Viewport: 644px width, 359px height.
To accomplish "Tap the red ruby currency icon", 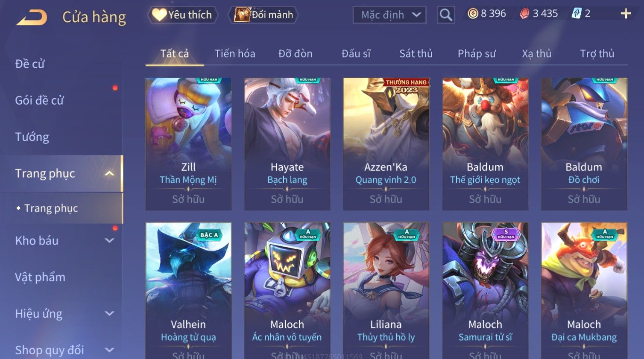I will pos(524,14).
